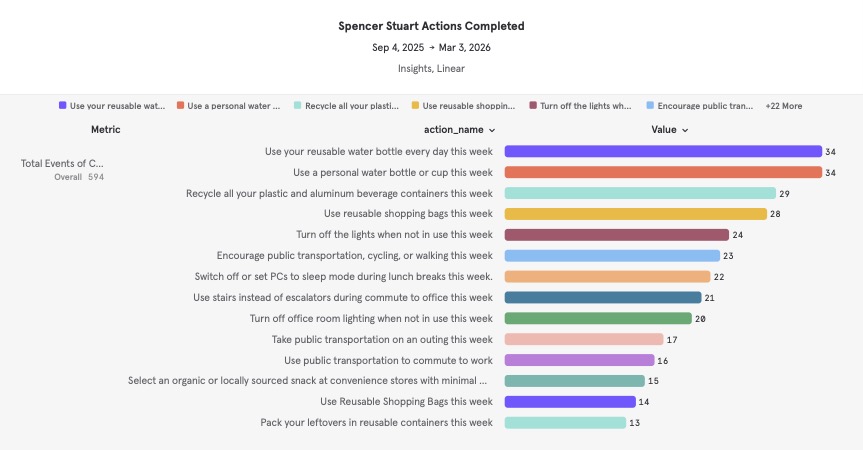
Task: Click the red personal water bottle bar
Action: pos(662,172)
